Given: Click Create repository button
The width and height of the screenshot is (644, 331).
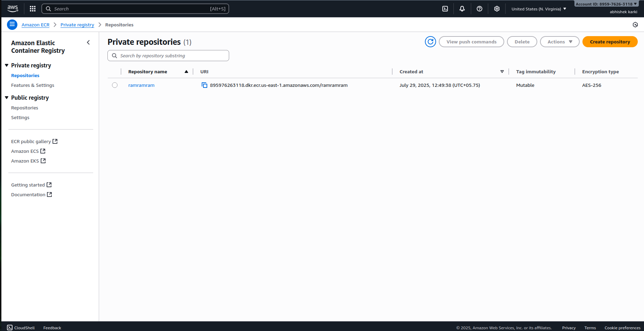Looking at the screenshot, I should (610, 42).
